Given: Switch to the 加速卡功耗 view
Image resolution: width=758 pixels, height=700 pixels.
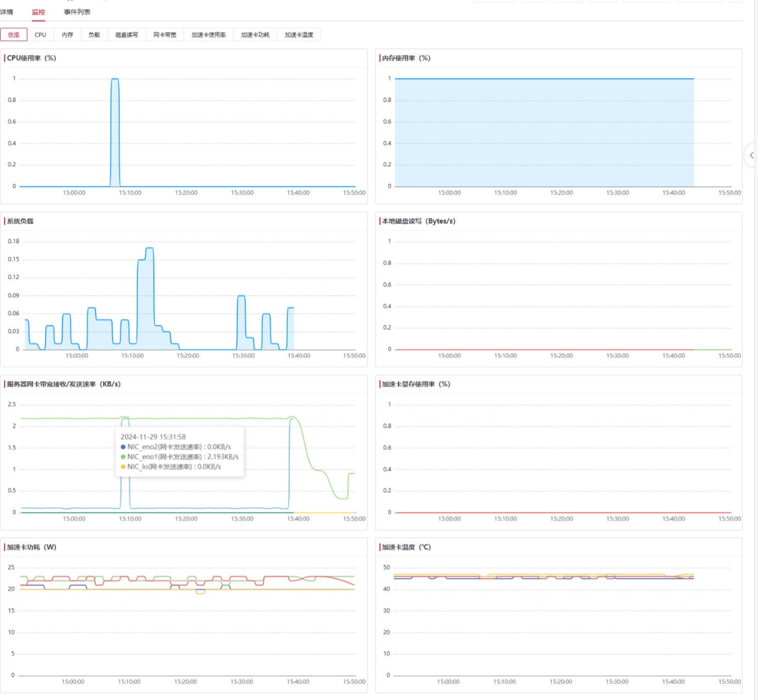Looking at the screenshot, I should [255, 35].
